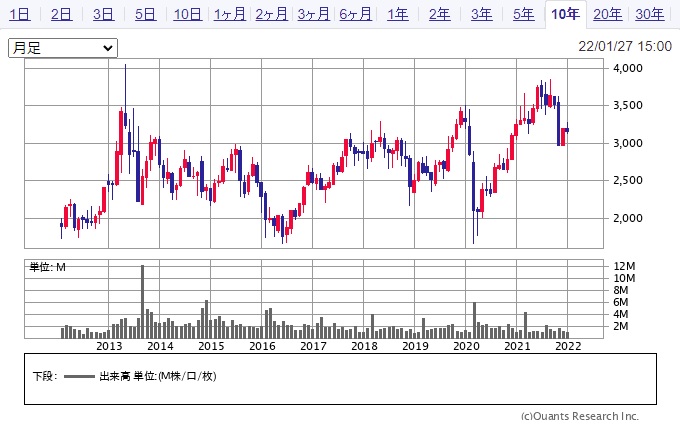This screenshot has width=680, height=429.
Task: Click the 2022 year label
Action: click(568, 346)
